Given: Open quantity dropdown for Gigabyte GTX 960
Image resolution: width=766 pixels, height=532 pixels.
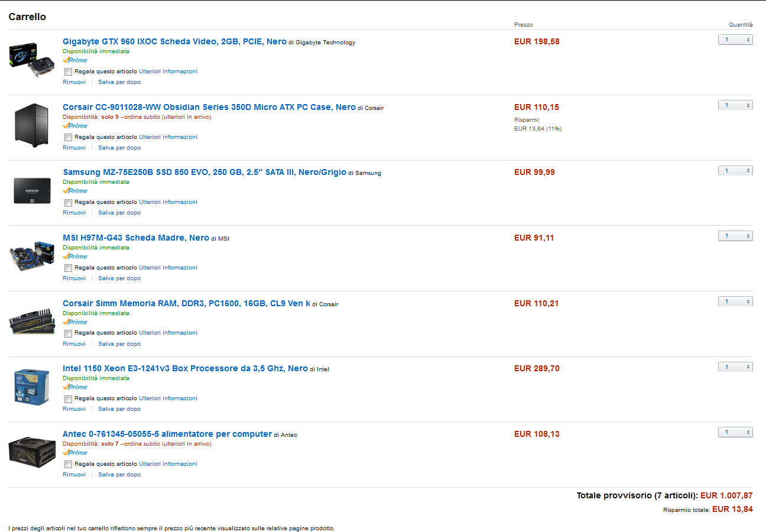Looking at the screenshot, I should [735, 40].
